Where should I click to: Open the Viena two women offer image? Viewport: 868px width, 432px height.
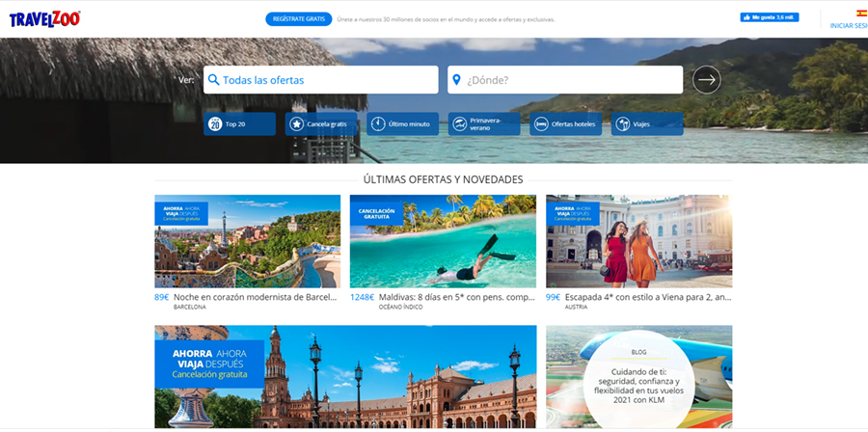coord(638,241)
